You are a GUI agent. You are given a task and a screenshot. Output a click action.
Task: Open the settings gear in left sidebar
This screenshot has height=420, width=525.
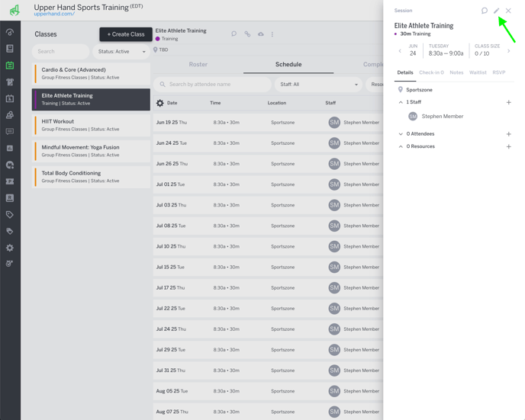point(10,248)
